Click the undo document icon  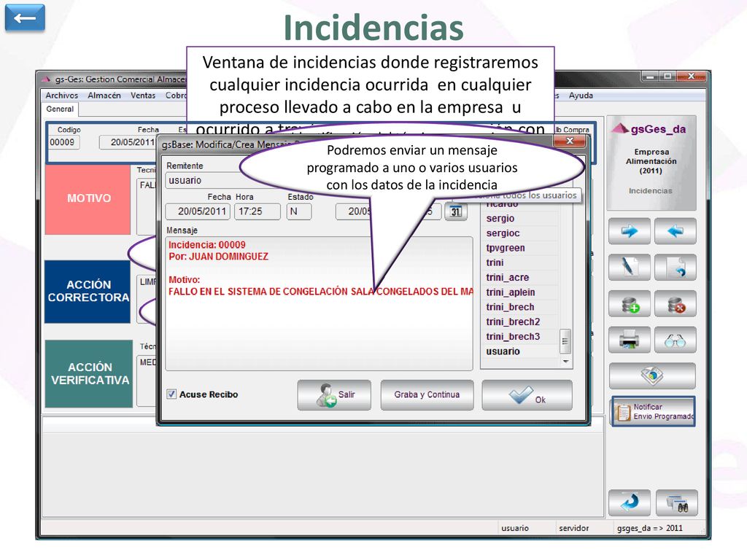tap(675, 268)
